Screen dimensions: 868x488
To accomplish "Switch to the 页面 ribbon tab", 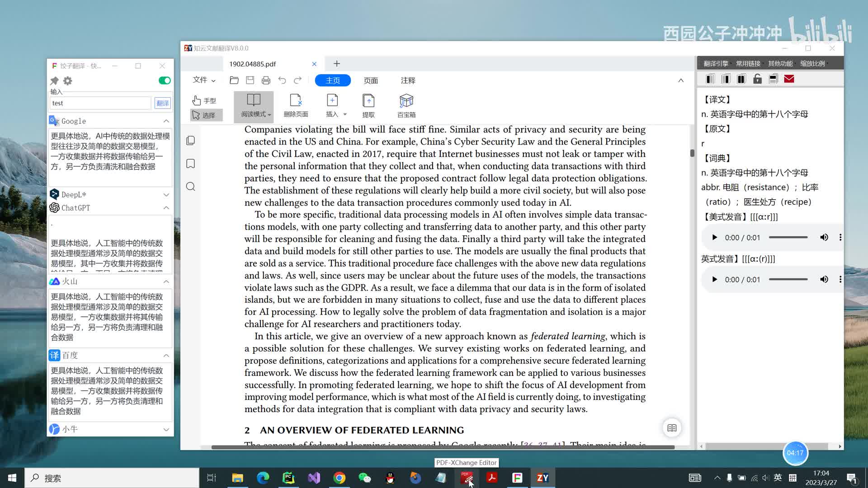I will (371, 80).
